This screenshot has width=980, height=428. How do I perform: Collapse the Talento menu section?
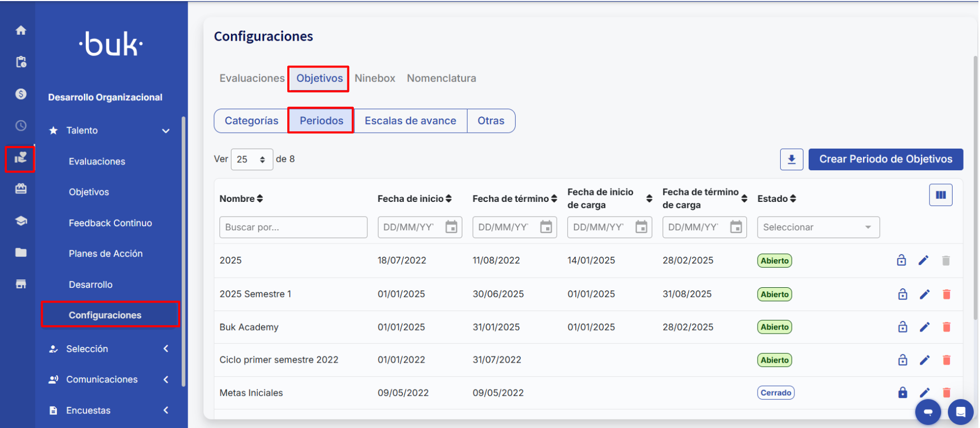[x=166, y=131]
